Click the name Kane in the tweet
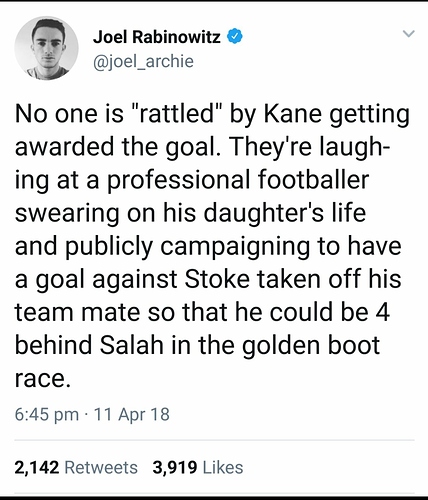This screenshot has width=428, height=500. pos(293,113)
